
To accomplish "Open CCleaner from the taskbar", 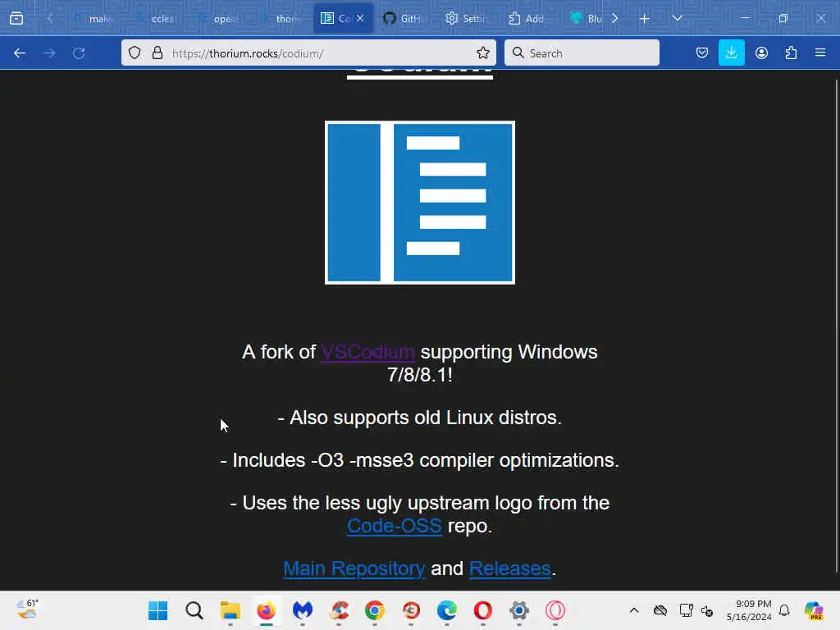I will pyautogui.click(x=339, y=610).
